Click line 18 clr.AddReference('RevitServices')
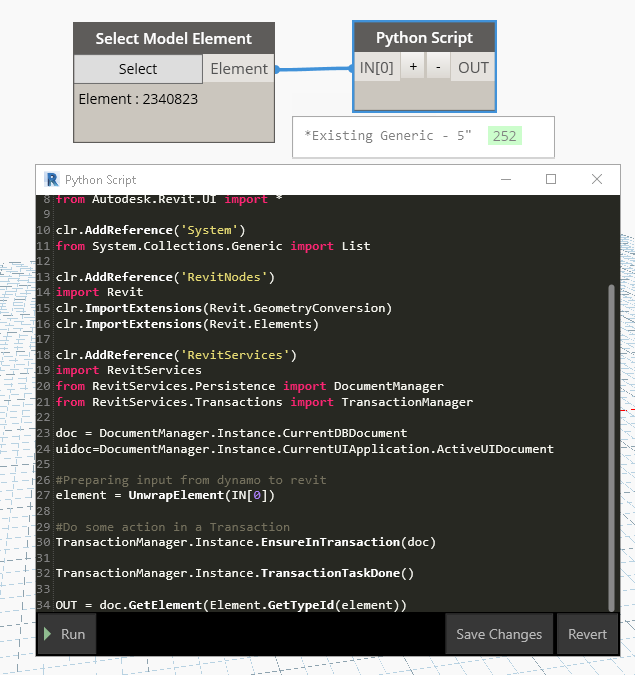This screenshot has width=635, height=675. [177, 355]
